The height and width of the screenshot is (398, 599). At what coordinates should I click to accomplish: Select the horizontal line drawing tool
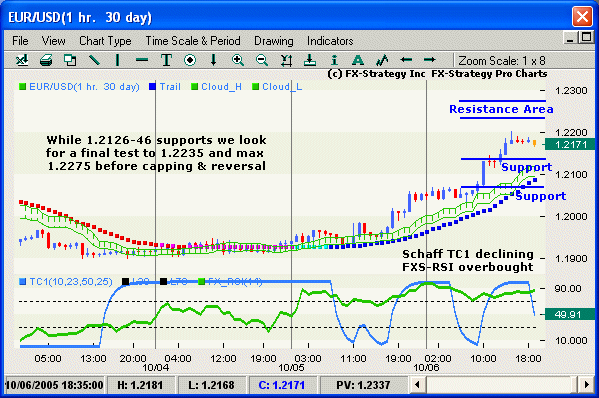tap(142, 60)
